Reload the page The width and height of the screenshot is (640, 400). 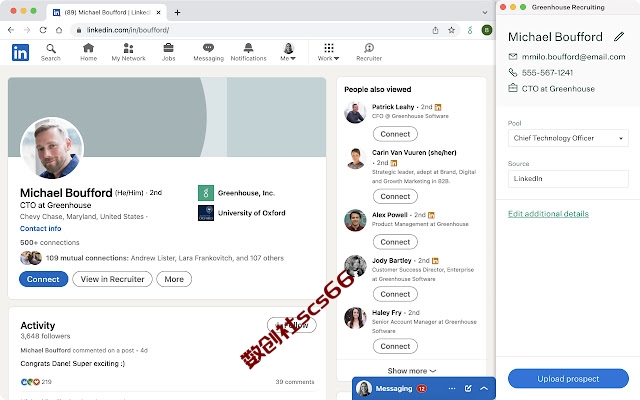point(43,30)
